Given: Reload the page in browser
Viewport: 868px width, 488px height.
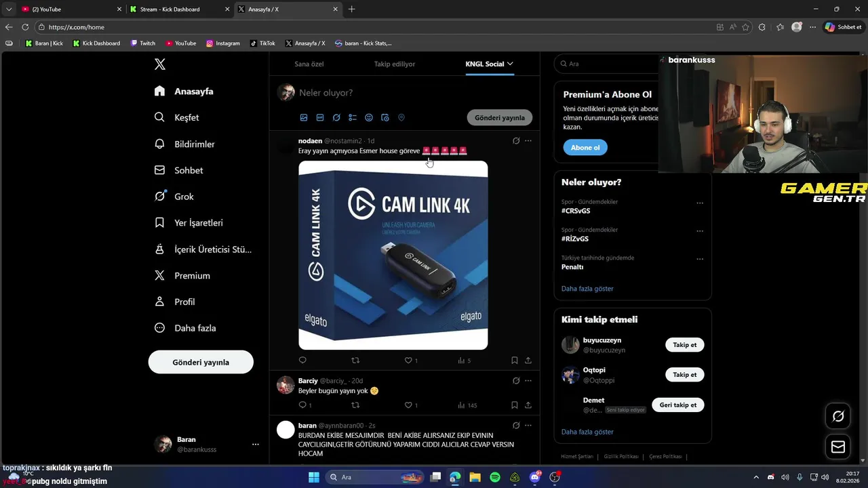Looking at the screenshot, I should pos(25,27).
